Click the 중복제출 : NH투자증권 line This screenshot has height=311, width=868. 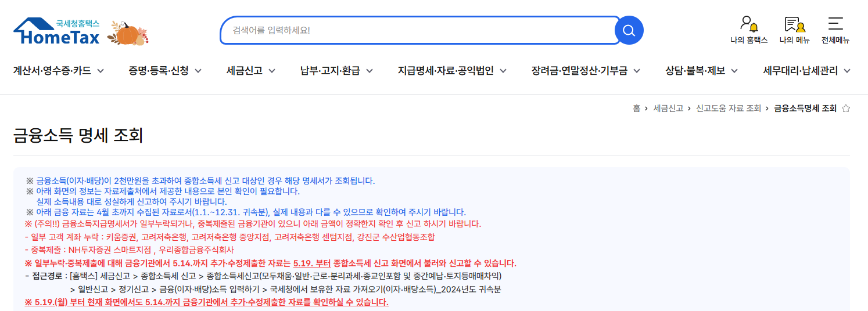[x=129, y=249]
